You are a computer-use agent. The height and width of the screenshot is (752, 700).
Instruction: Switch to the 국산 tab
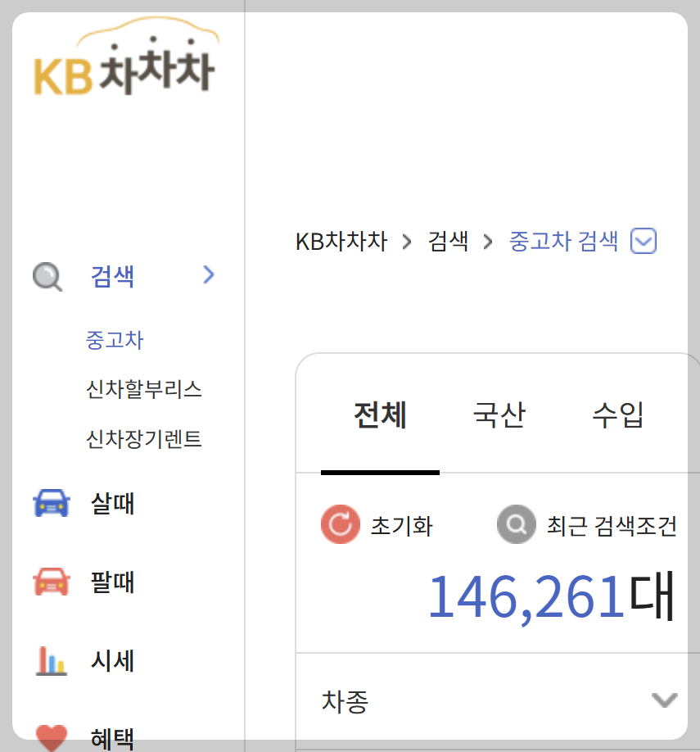498,415
